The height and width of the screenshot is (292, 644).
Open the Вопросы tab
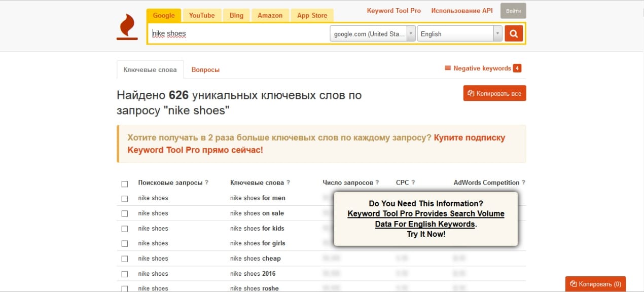pos(205,69)
